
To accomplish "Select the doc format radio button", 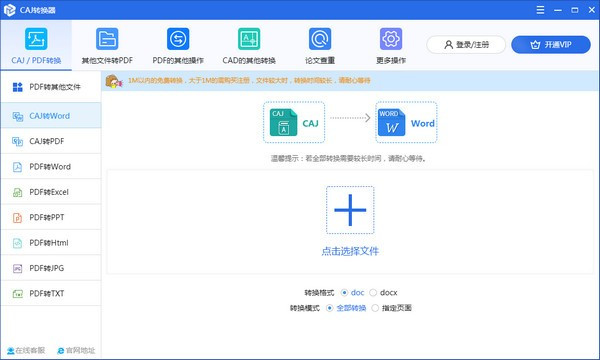I will [344, 293].
